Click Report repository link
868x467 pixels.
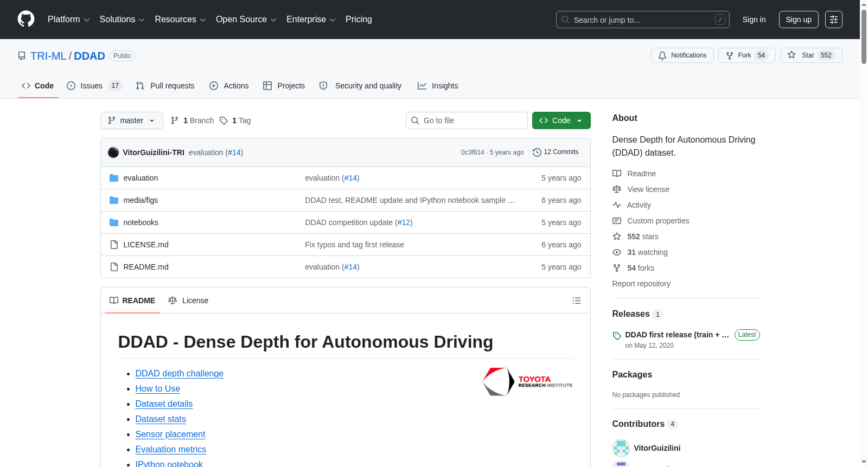coord(641,284)
